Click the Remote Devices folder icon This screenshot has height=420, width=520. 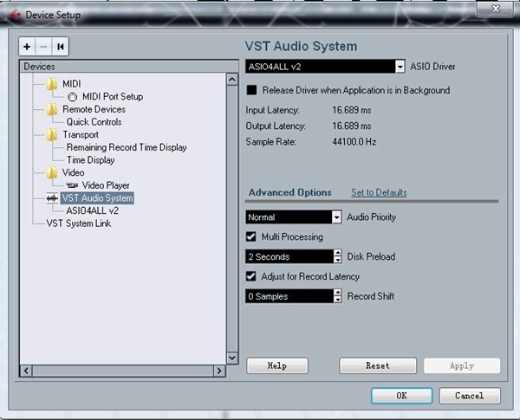pos(51,109)
